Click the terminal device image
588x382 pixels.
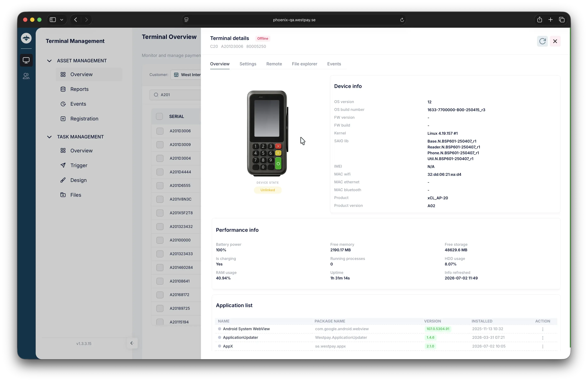coord(268,133)
